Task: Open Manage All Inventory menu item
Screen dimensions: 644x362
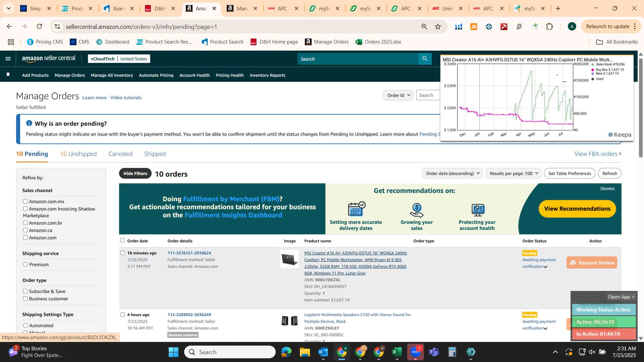Action: point(112,75)
